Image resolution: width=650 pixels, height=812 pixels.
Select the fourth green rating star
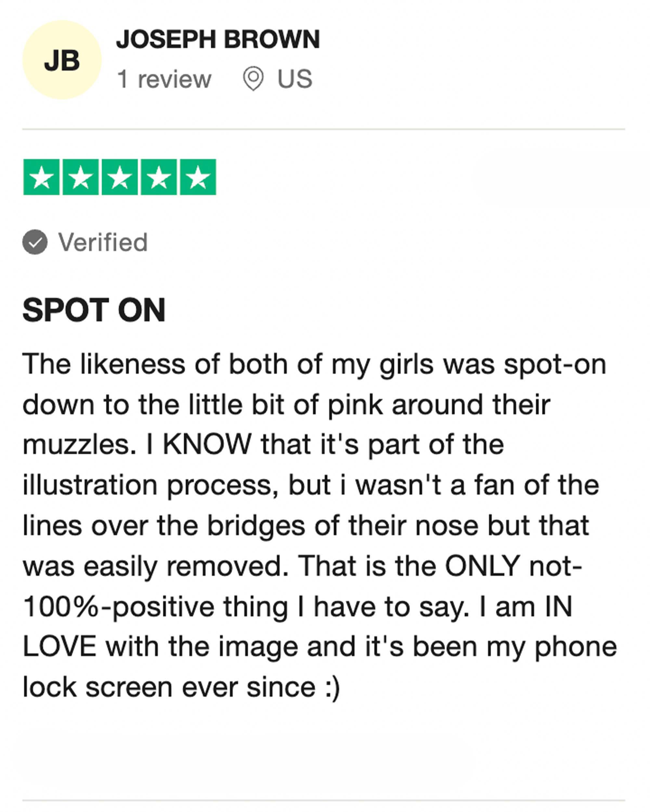click(159, 177)
